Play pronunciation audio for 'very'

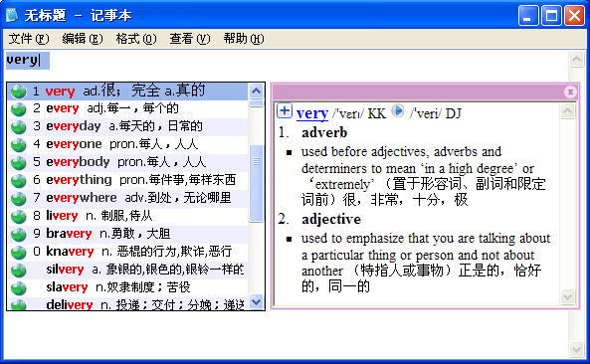coord(398,111)
